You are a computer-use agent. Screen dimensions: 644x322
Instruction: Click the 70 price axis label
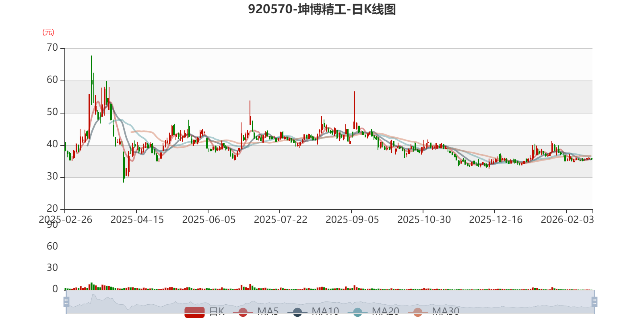point(52,47)
